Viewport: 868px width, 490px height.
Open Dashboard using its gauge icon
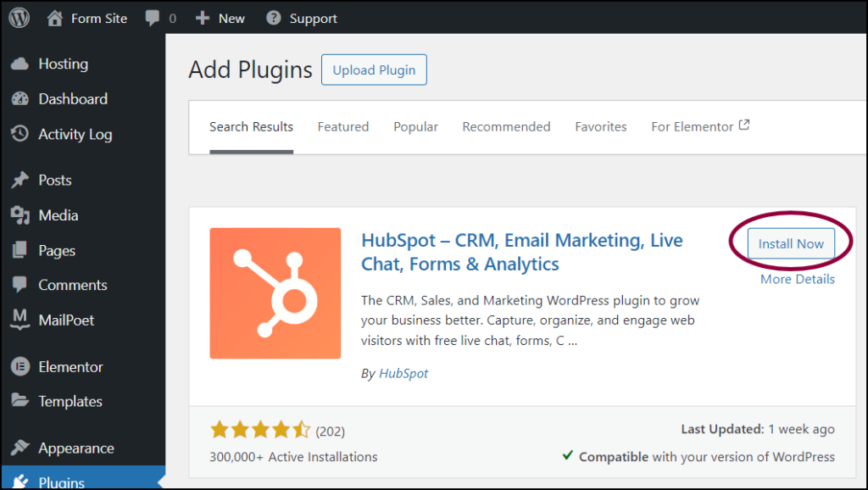(20, 98)
